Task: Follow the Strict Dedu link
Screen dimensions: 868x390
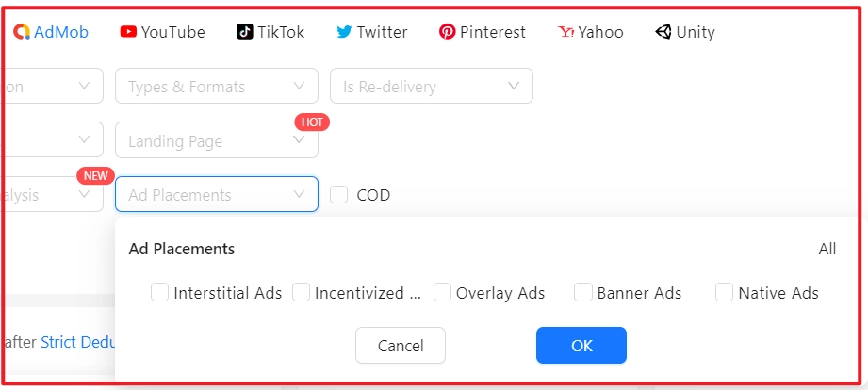Action: point(78,342)
